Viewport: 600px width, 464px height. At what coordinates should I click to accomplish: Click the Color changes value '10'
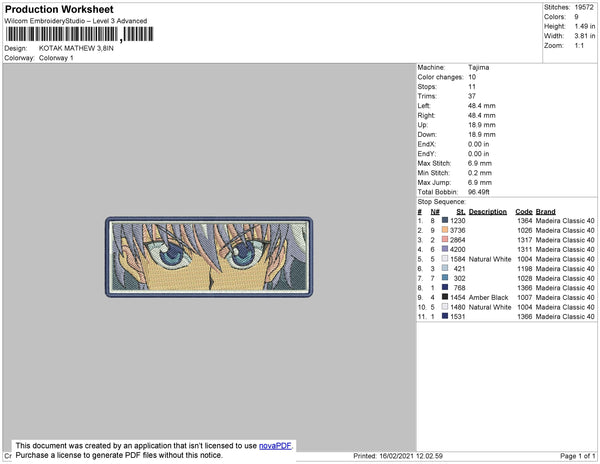point(472,77)
